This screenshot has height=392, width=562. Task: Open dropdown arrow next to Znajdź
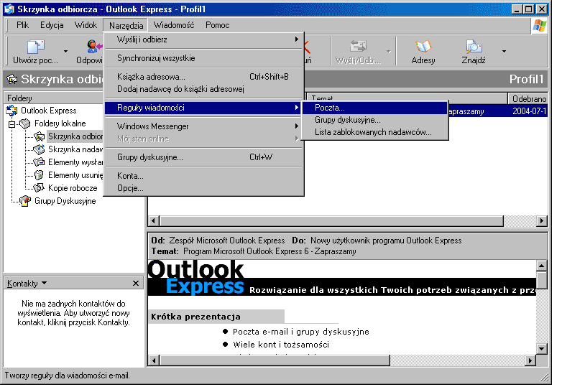(504, 52)
